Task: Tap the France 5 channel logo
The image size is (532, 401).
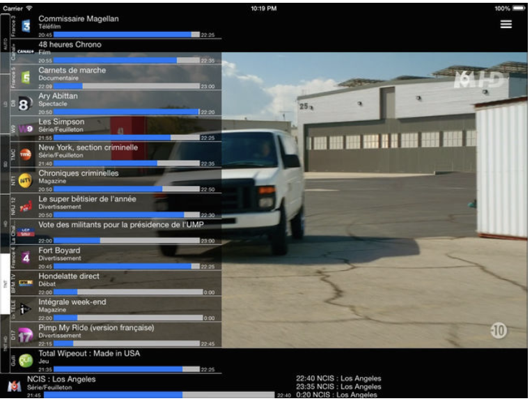Action: point(26,77)
